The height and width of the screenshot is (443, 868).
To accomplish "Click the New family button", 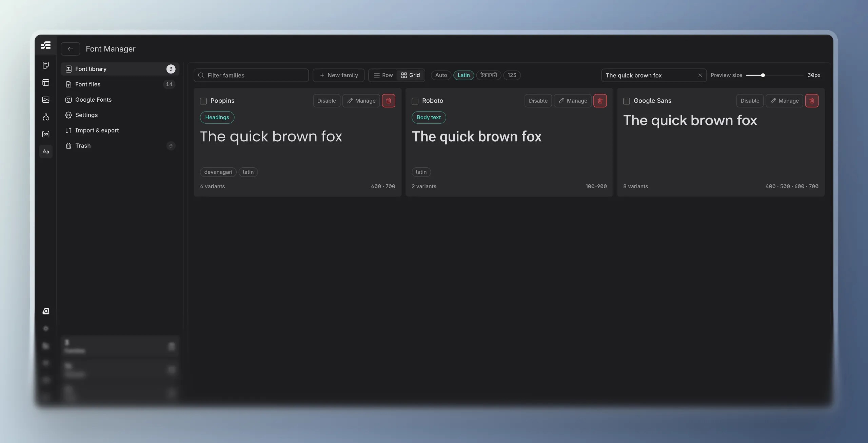I will [338, 75].
